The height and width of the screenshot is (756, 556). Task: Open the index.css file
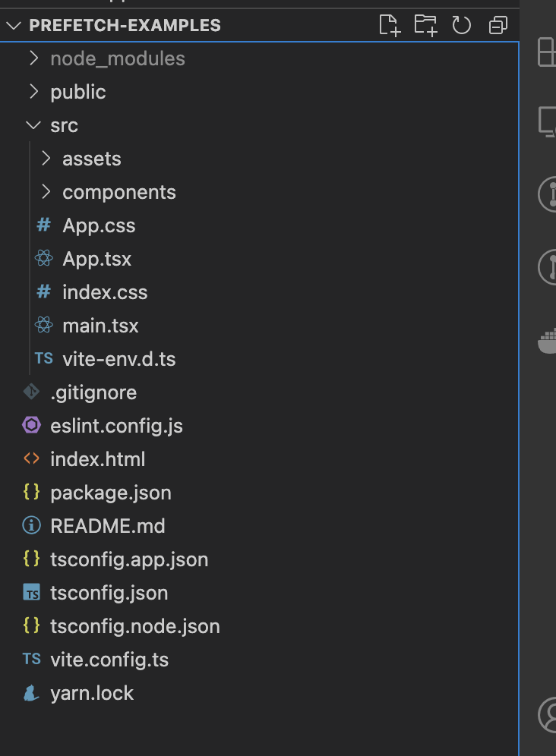point(105,292)
